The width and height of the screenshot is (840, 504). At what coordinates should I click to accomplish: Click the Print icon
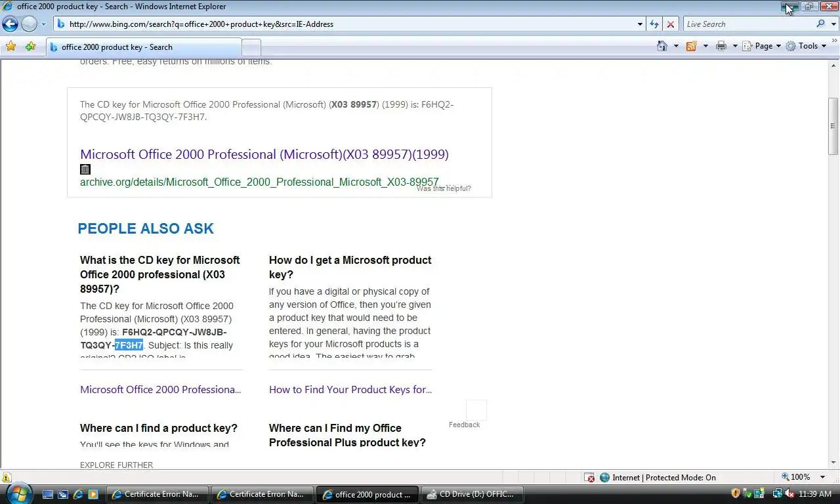click(x=721, y=46)
